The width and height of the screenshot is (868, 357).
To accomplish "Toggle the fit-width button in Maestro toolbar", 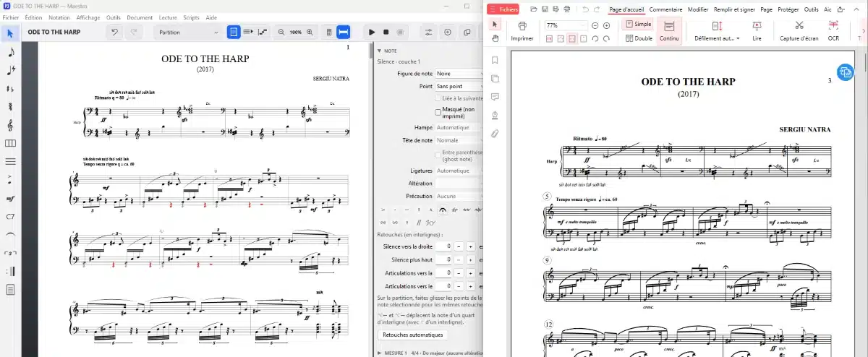I will pos(344,32).
